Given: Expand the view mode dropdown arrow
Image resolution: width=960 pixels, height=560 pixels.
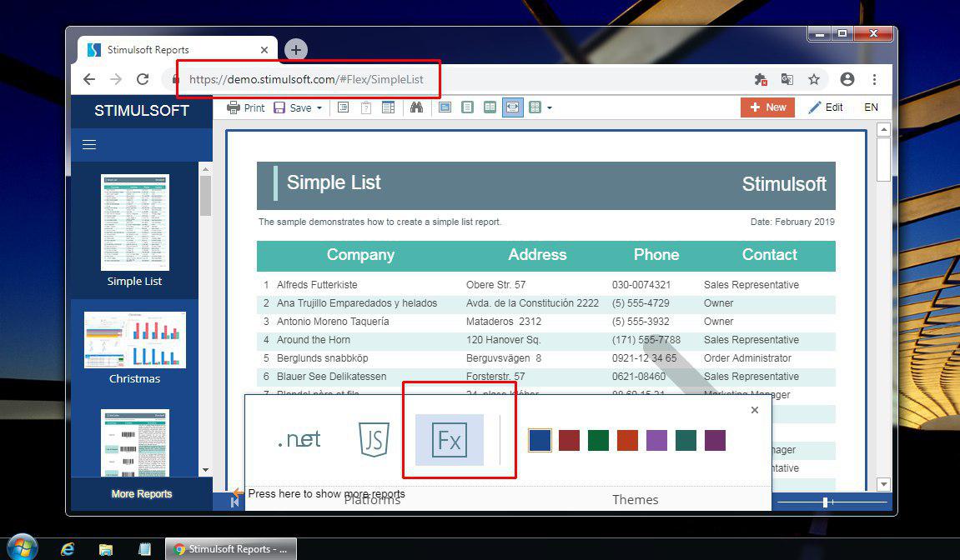Looking at the screenshot, I should 549,108.
